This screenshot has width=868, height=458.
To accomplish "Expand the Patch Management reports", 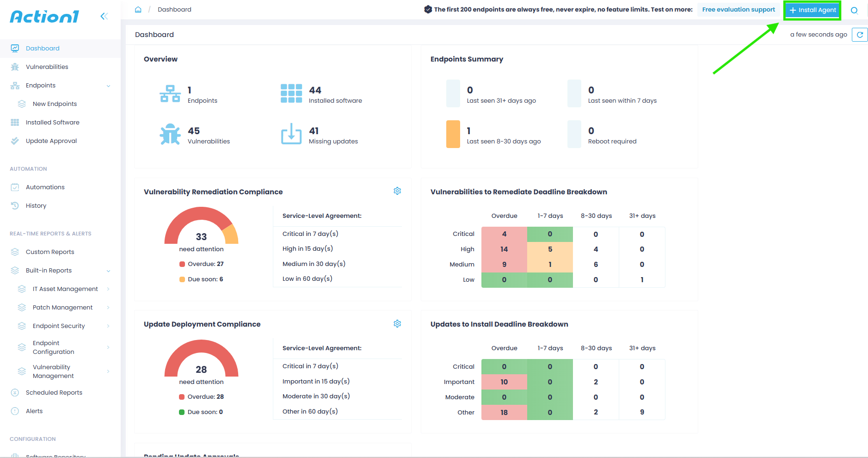I will click(x=108, y=308).
